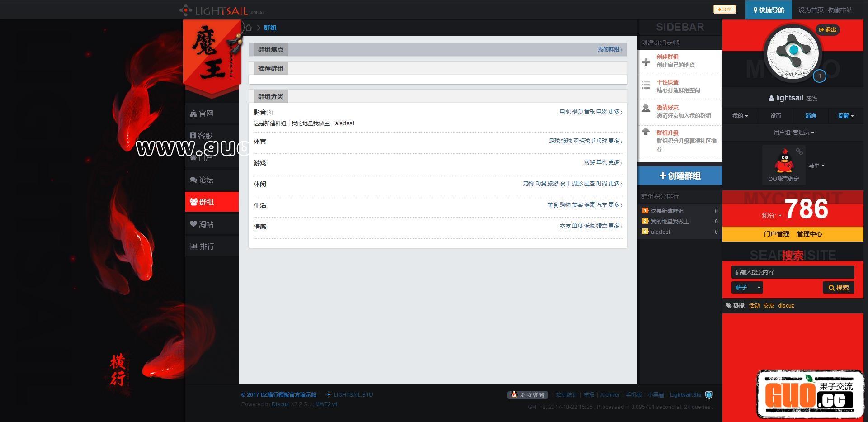This screenshot has width=868, height=422.
Task: Expand the 马甲 dropdown
Action: pyautogui.click(x=816, y=166)
